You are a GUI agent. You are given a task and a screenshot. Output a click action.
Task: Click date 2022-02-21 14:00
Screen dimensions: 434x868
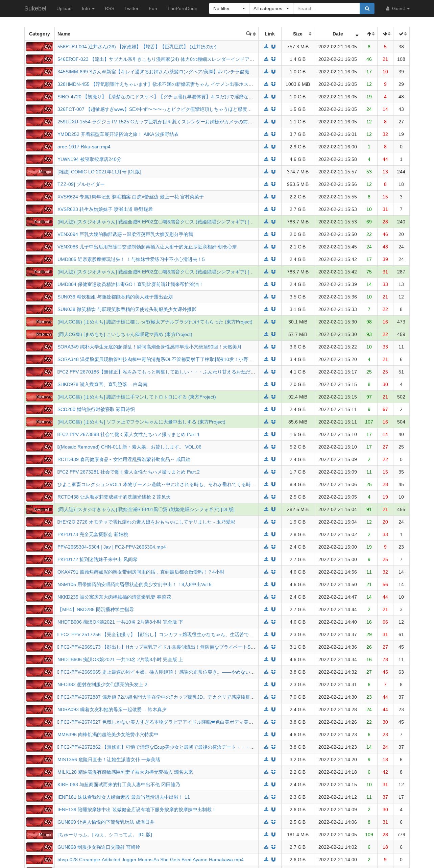point(338,860)
